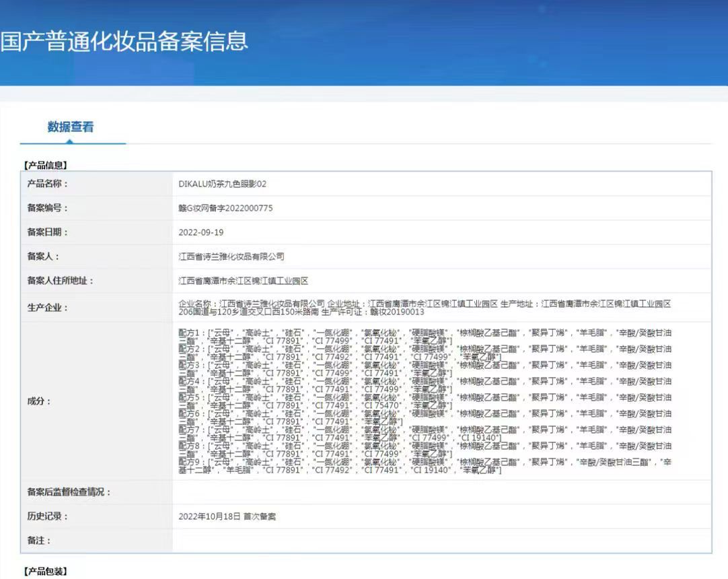Select the 配方5 ingredient line
Viewport: 728px width, 579px height.
coord(425,401)
